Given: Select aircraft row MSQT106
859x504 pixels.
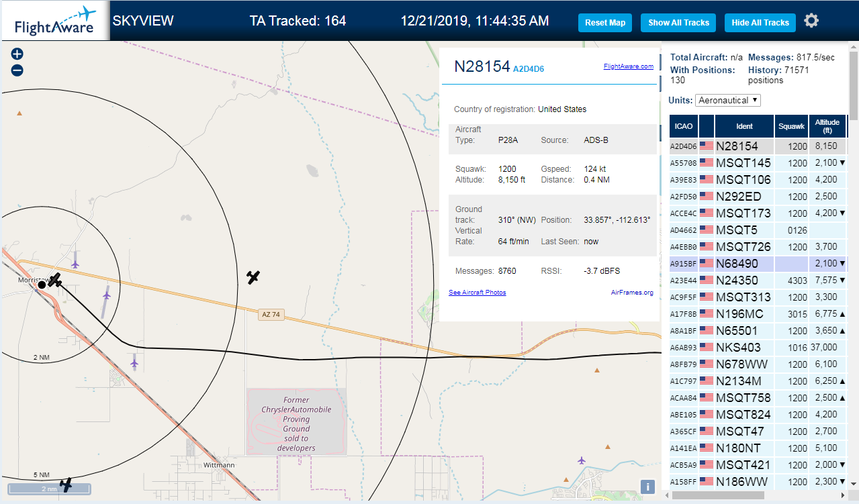Looking at the screenshot, I should (x=758, y=180).
